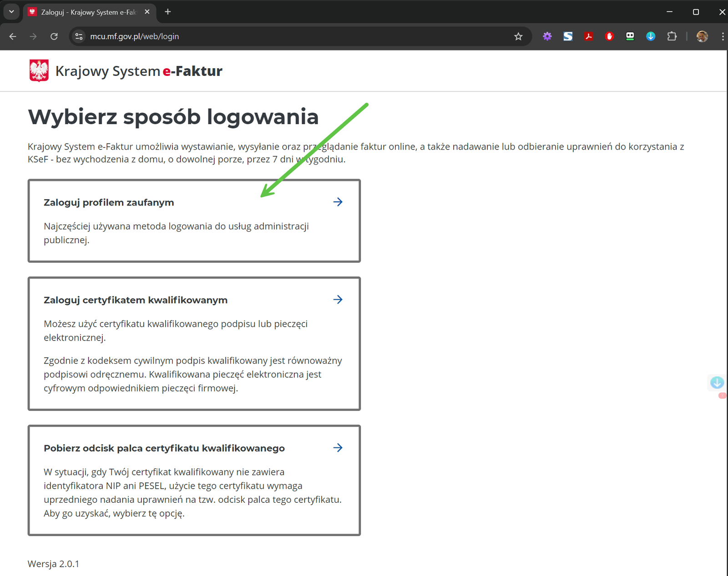Click the Polish eagle emblem logo
728x576 pixels.
click(39, 71)
